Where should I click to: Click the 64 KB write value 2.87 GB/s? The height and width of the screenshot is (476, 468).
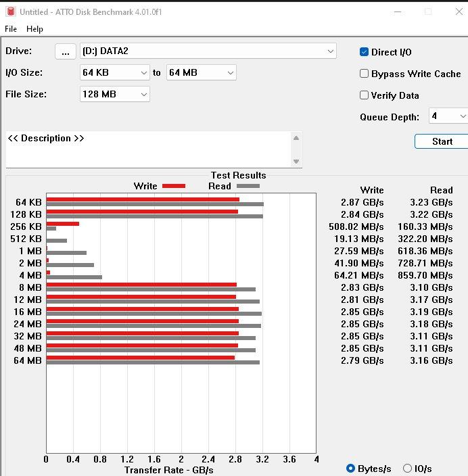click(362, 202)
